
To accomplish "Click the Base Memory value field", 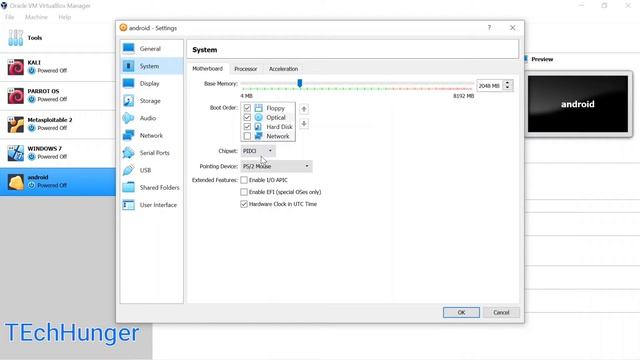I will point(490,86).
